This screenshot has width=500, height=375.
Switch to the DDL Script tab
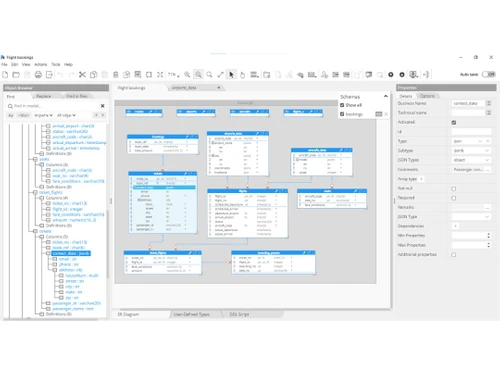[x=239, y=314]
